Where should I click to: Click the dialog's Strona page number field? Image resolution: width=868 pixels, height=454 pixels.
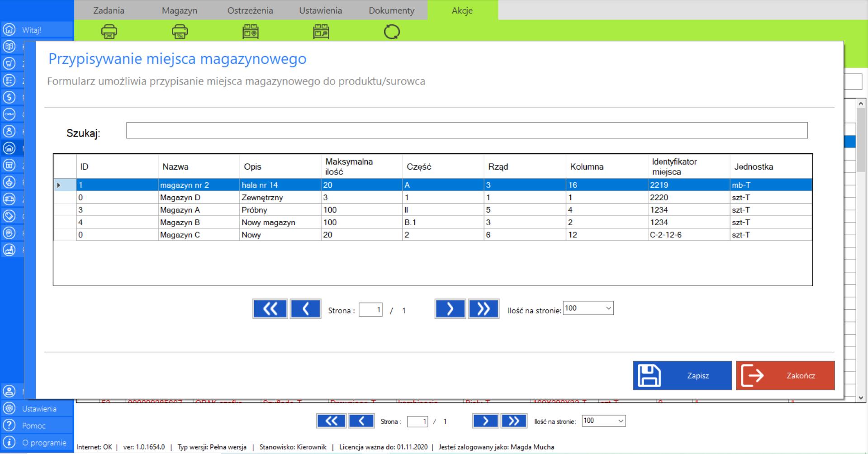point(370,310)
